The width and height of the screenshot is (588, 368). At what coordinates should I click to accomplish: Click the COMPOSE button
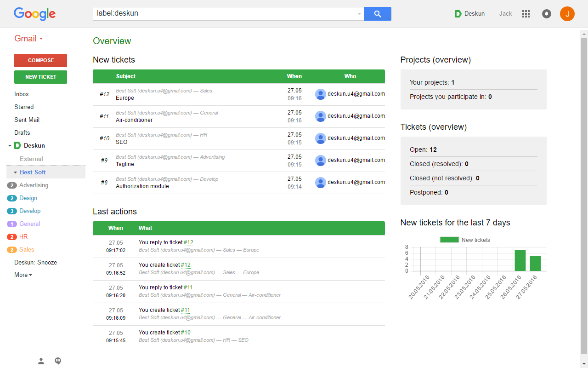[40, 60]
